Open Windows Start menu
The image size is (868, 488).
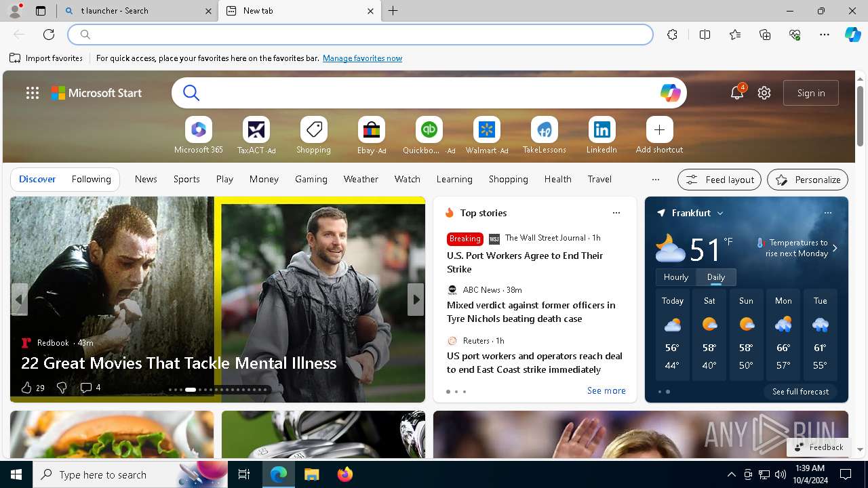tap(16, 474)
